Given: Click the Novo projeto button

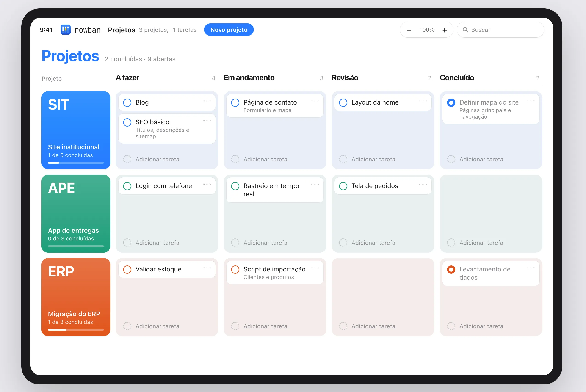Looking at the screenshot, I should tap(229, 30).
